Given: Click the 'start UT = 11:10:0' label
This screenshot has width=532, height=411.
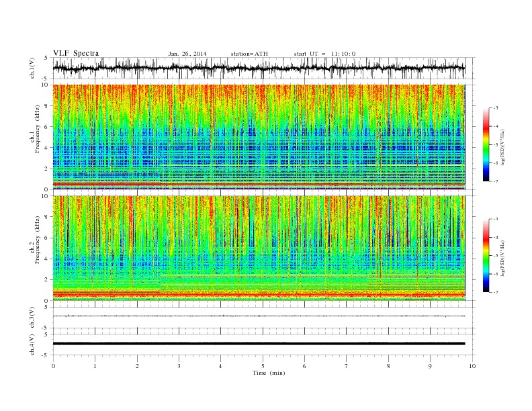Looking at the screenshot, I should (324, 54).
